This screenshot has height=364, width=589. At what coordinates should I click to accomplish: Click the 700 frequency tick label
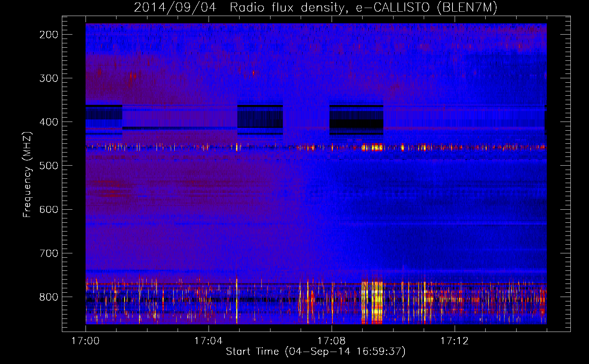tap(49, 253)
